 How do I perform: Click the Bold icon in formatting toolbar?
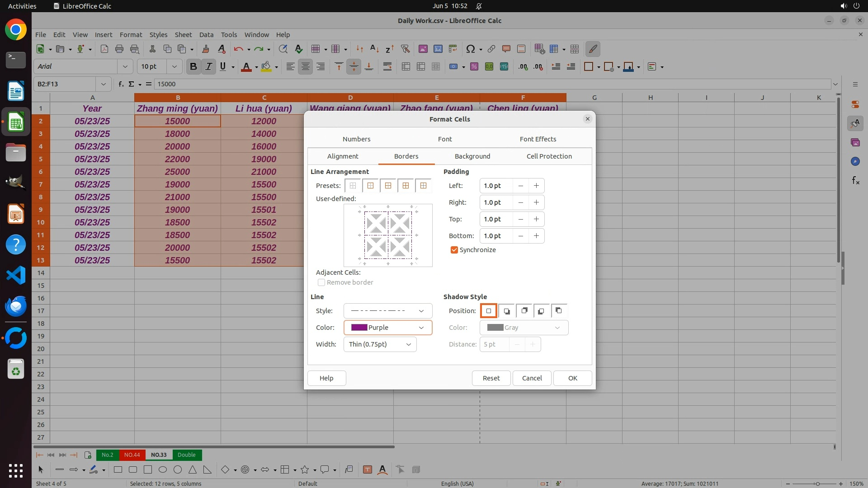193,66
